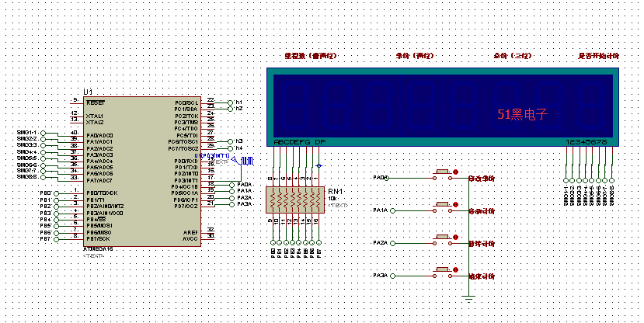Click the PD0/RXD pin label

pyautogui.click(x=186, y=161)
